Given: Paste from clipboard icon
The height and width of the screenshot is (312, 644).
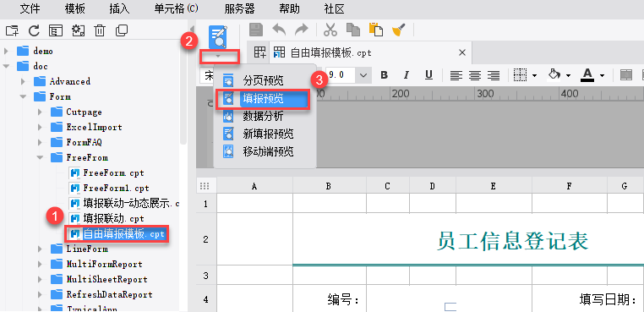Looking at the screenshot, I should tap(376, 30).
